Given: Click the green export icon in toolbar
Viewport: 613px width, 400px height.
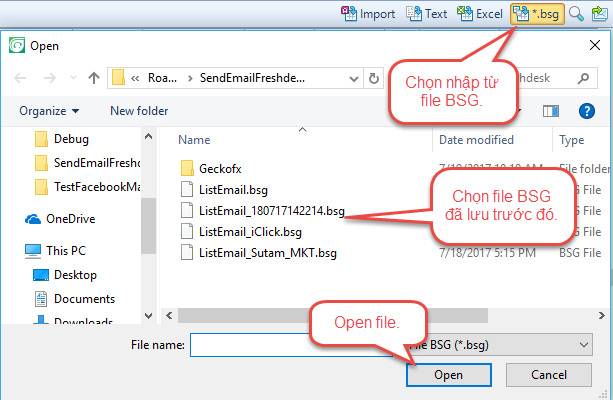Looking at the screenshot, I should [x=599, y=14].
